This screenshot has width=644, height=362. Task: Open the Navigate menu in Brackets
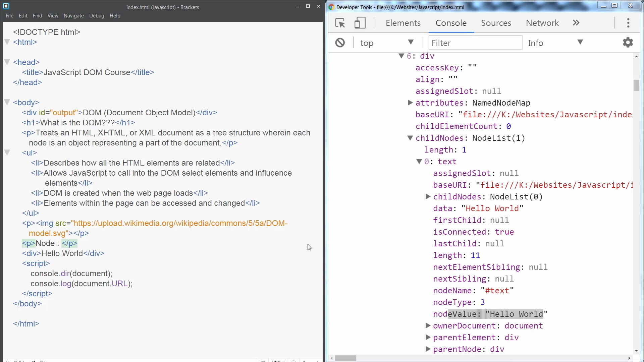(74, 16)
